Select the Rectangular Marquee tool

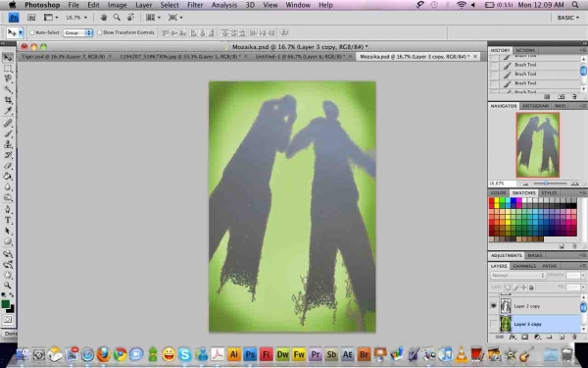[8, 69]
